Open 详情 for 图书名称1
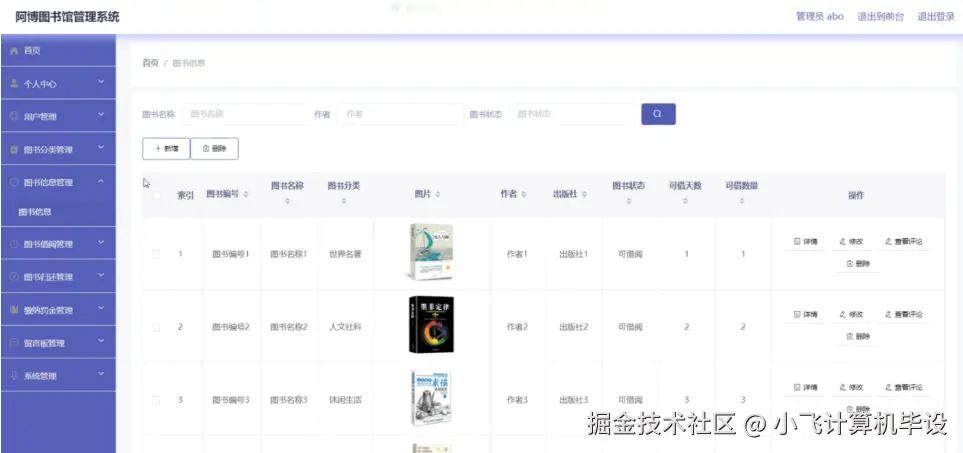 [806, 242]
